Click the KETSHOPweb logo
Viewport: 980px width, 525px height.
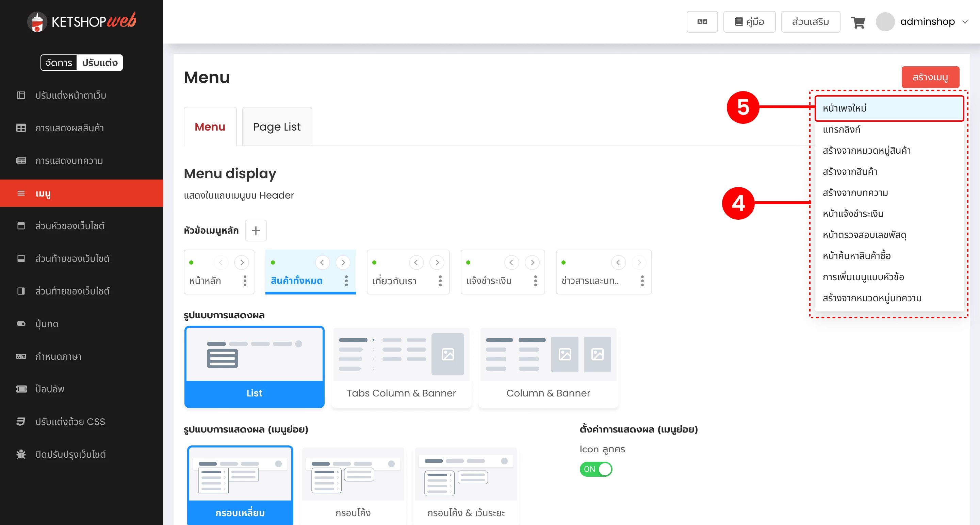81,21
